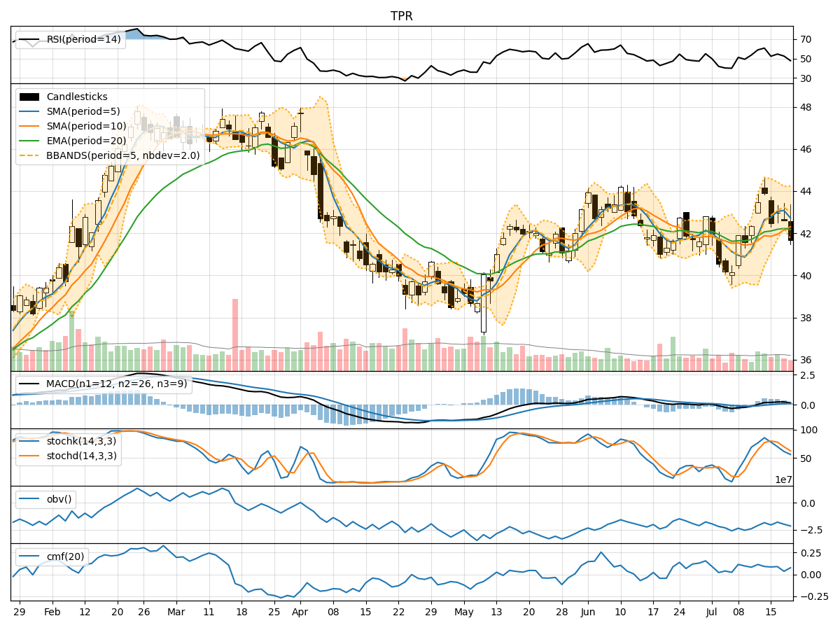The width and height of the screenshot is (840, 630).
Task: Click the dashed BBANDS legend line sample
Action: [x=29, y=155]
